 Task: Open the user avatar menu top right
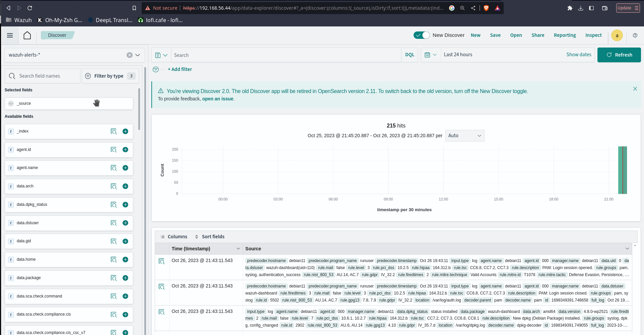point(617,35)
